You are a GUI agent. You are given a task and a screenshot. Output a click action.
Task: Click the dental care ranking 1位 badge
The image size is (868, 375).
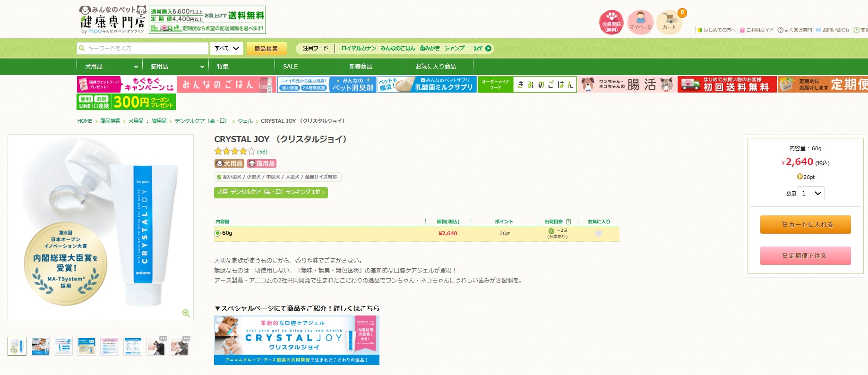point(271,192)
